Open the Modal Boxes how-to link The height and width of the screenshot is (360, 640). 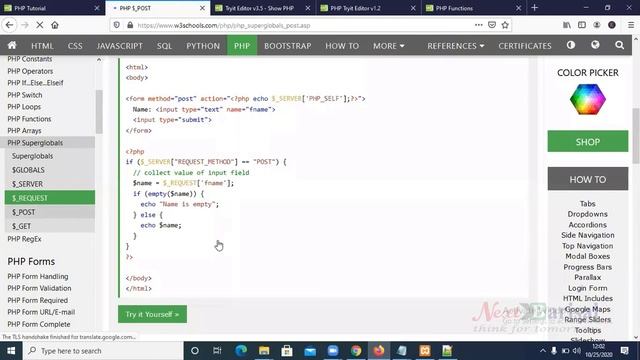587,256
